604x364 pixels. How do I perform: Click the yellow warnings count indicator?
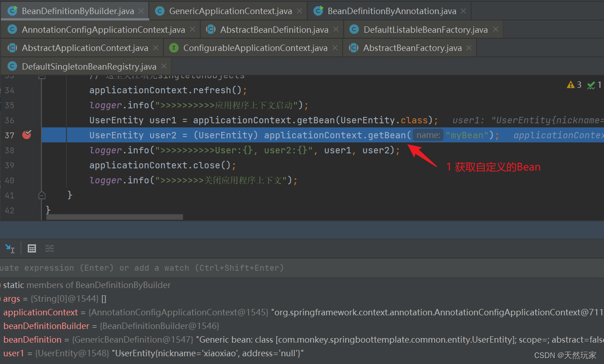tap(574, 85)
